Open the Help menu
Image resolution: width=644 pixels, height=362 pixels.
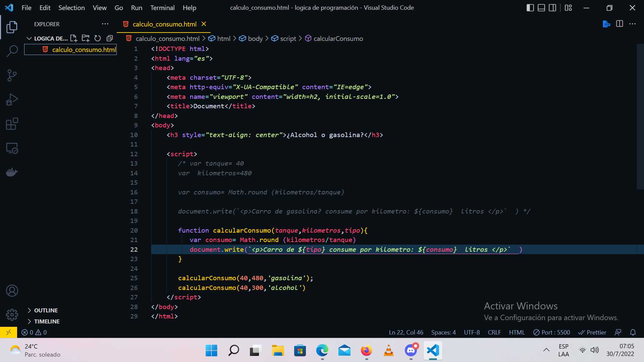[x=190, y=8]
